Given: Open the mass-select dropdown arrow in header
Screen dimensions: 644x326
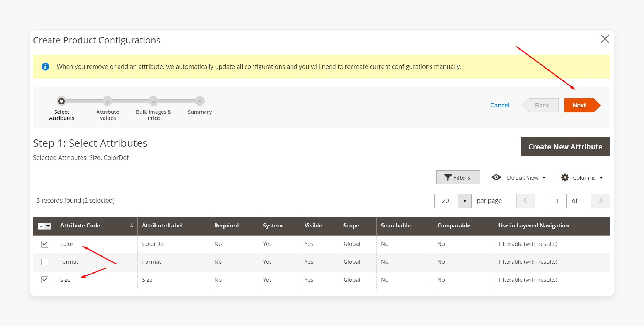Looking at the screenshot, I should (x=48, y=226).
